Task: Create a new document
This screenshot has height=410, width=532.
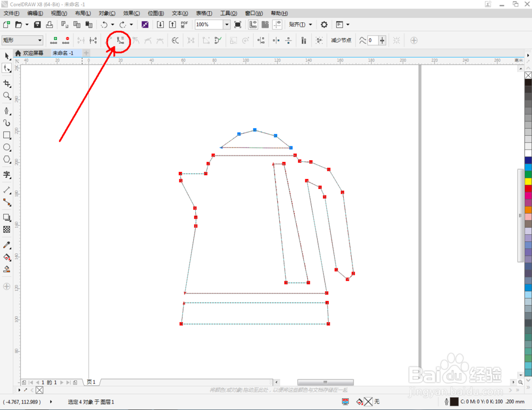Action: (x=6, y=24)
